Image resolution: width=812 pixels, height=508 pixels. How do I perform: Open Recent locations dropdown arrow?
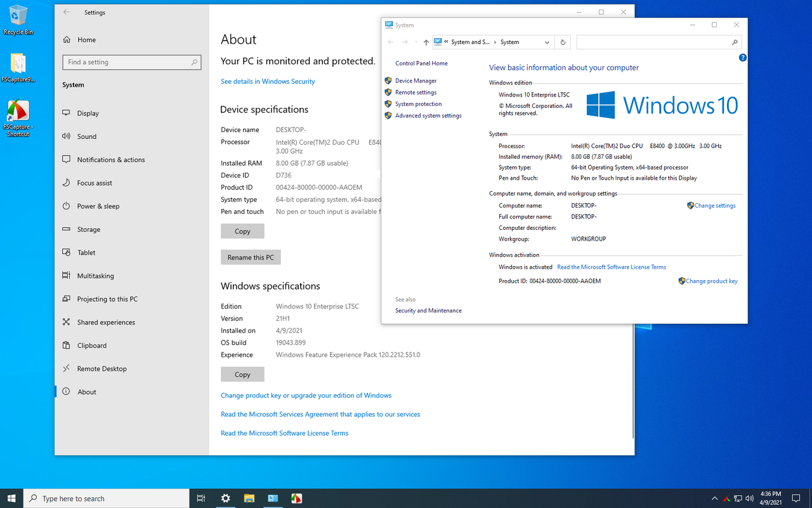[x=416, y=43]
